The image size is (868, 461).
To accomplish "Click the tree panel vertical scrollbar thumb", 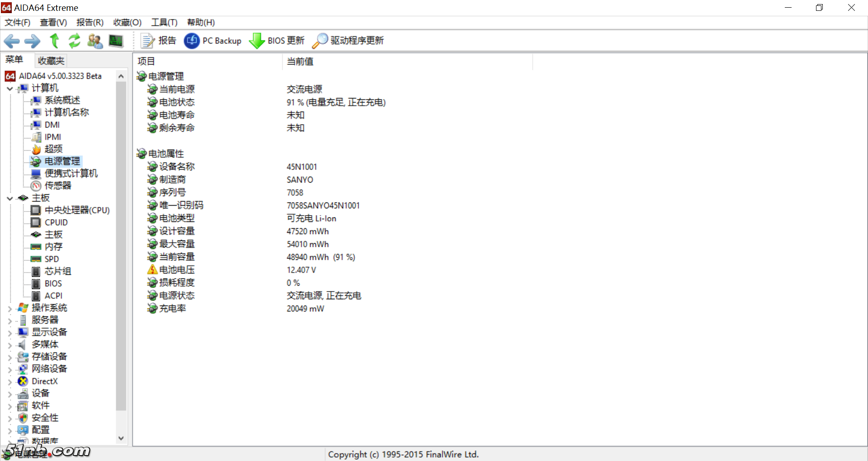I will pos(121,246).
